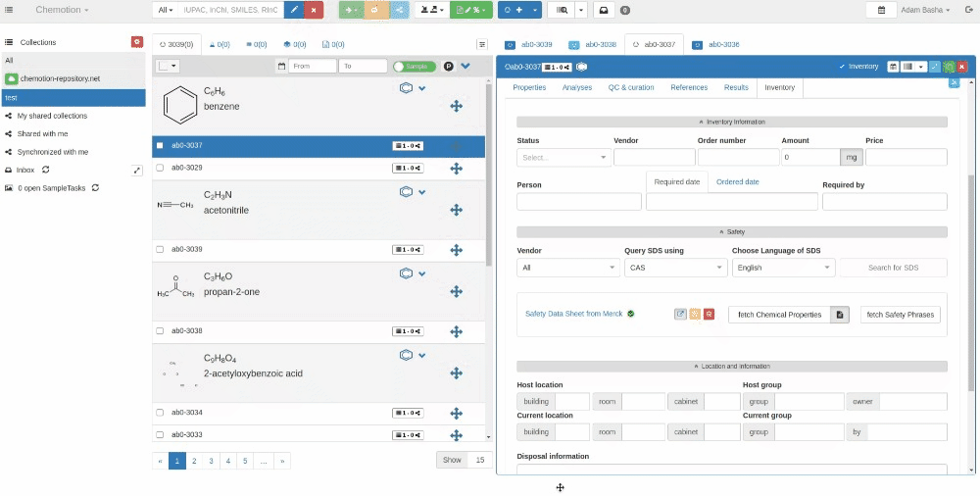
Task: Click the collections settings gear icon
Action: 136,42
